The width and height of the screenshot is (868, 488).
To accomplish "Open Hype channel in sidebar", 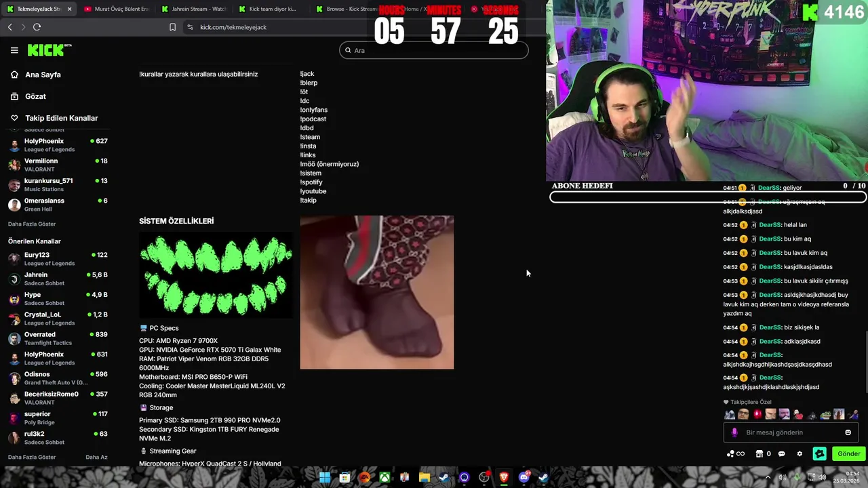I will pyautogui.click(x=58, y=299).
